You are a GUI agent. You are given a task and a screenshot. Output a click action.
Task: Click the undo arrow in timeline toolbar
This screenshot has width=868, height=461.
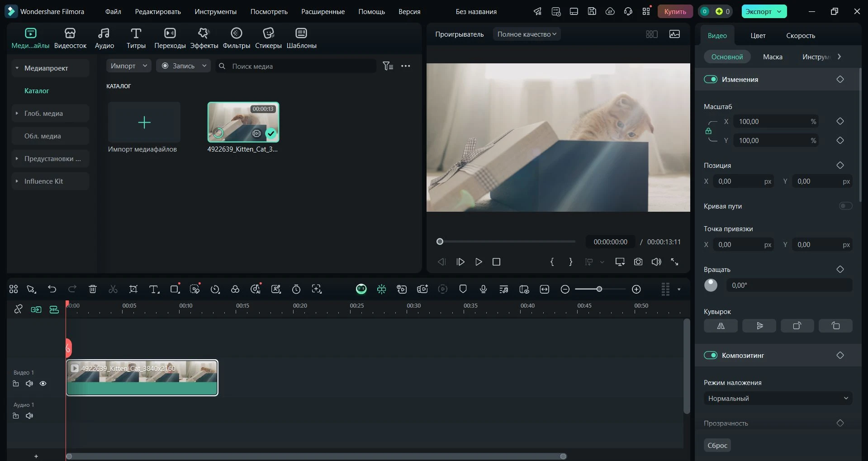[x=52, y=289]
